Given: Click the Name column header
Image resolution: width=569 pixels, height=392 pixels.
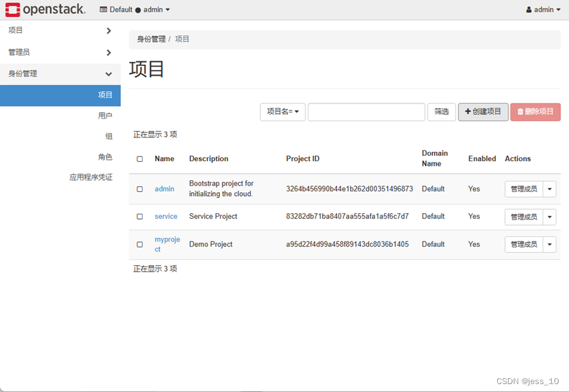Looking at the screenshot, I should click(x=164, y=159).
